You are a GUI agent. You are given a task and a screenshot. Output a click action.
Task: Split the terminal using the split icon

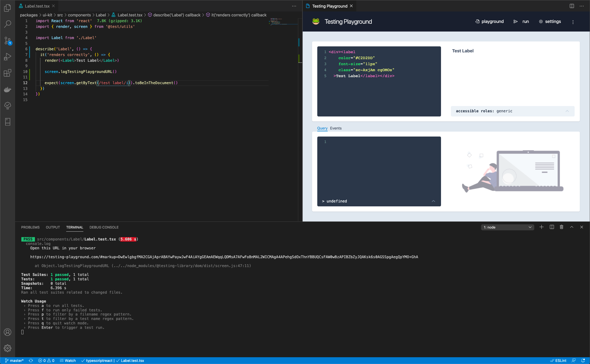tap(552, 227)
